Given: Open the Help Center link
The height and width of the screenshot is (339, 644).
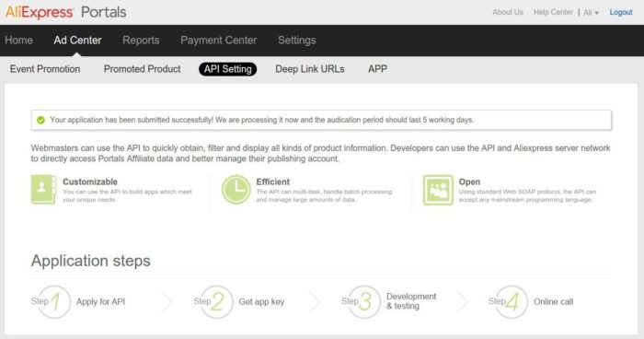Looking at the screenshot, I should (x=553, y=12).
